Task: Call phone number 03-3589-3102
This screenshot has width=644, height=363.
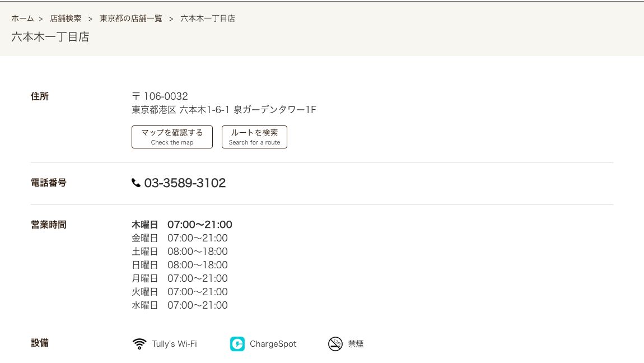Action: [x=185, y=183]
